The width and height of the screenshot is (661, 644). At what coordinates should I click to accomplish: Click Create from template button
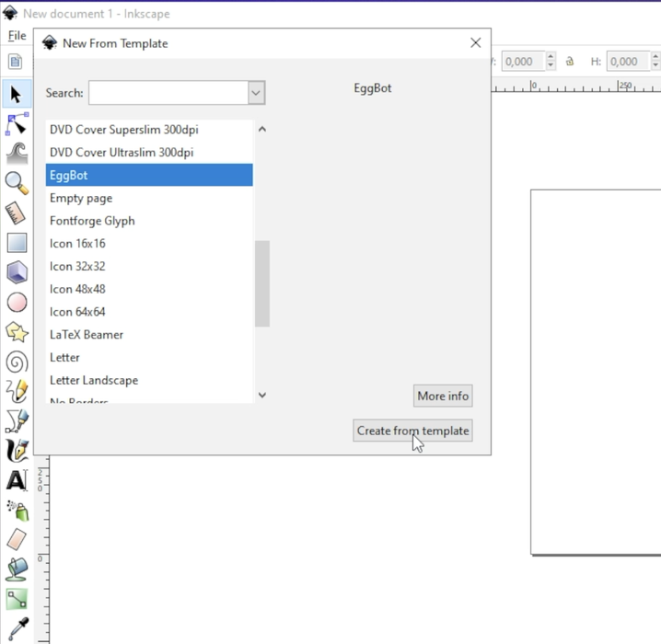[412, 431]
